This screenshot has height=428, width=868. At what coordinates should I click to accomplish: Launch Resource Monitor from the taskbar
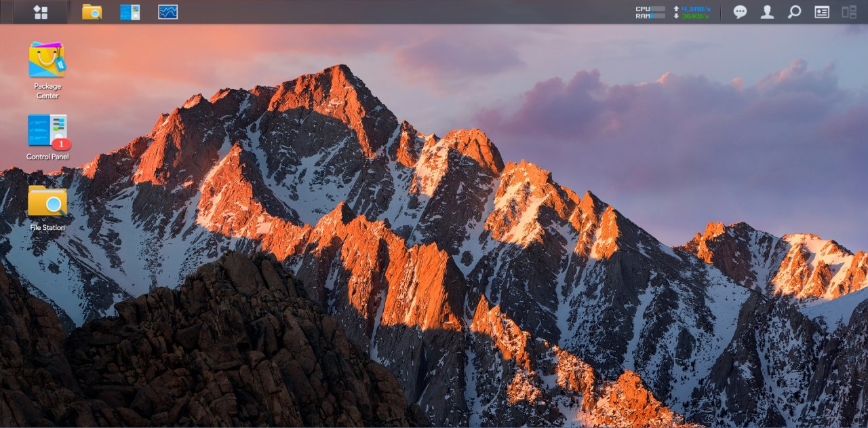167,12
